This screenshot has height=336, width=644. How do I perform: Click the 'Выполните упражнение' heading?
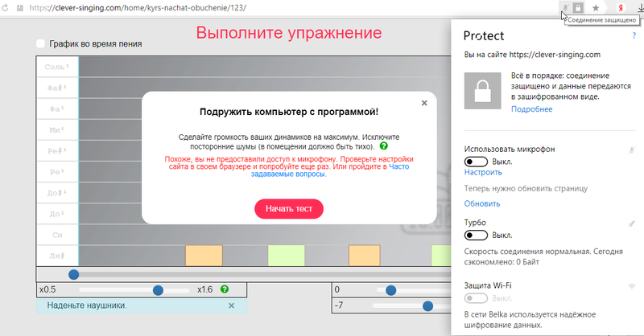click(289, 33)
